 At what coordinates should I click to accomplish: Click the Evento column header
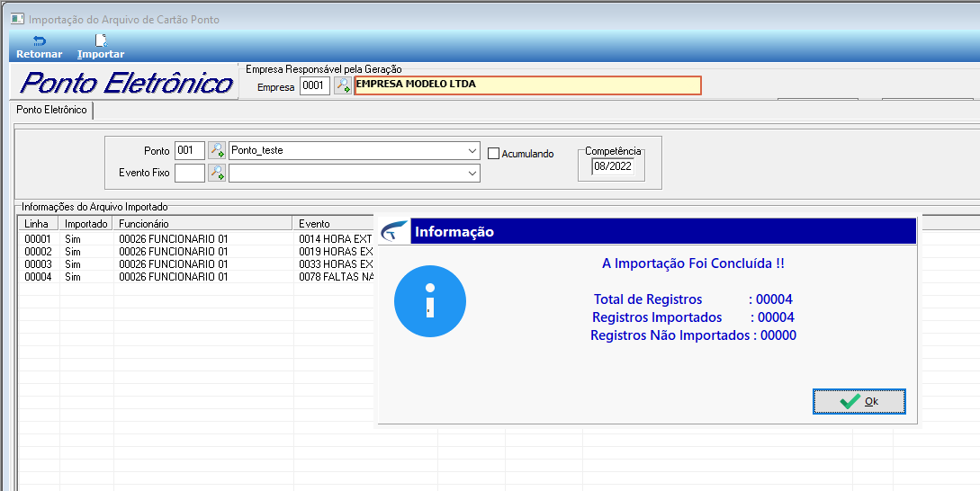(334, 224)
